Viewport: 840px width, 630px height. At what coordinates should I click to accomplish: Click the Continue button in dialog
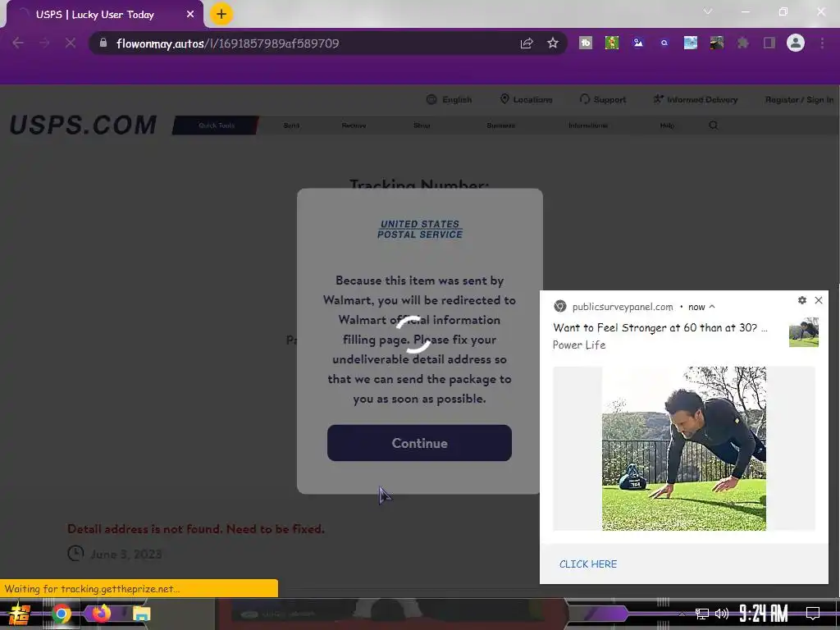coord(419,443)
